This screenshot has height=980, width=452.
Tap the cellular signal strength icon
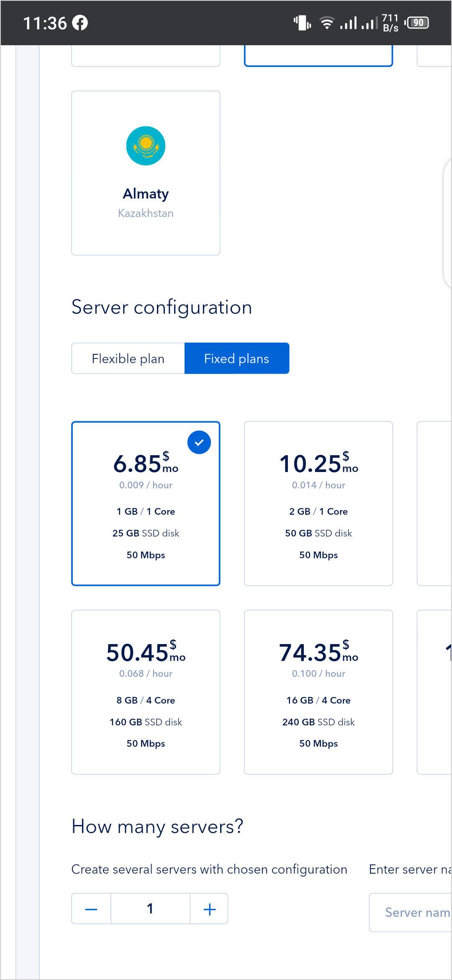(358, 23)
